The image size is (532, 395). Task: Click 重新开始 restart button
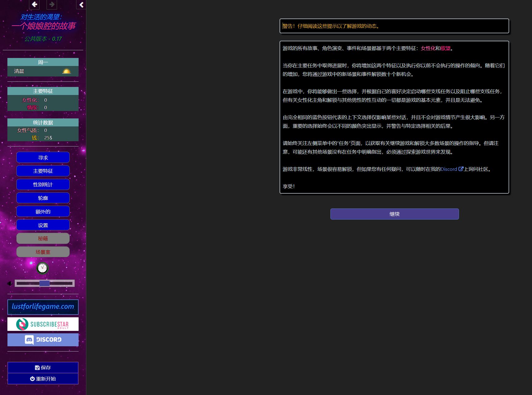click(43, 379)
